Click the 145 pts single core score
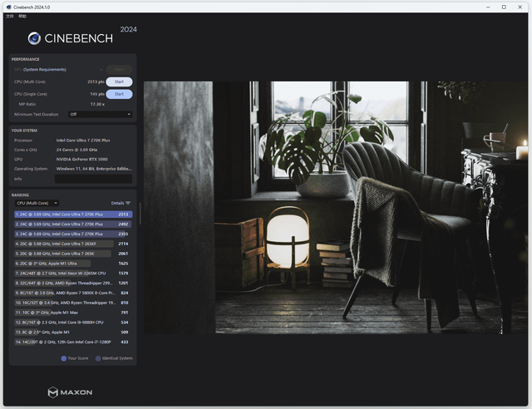 [97, 94]
